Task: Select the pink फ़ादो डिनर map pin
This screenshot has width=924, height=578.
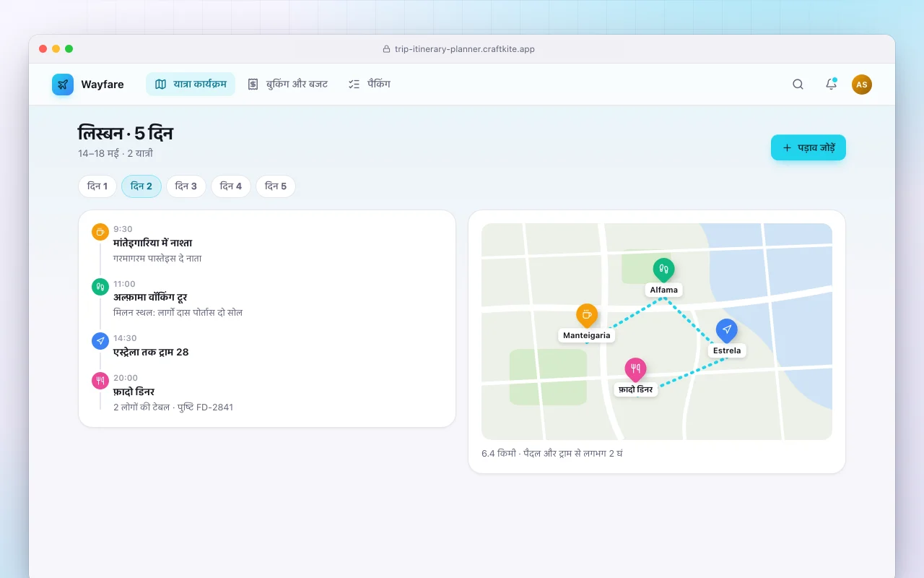Action: pos(635,370)
